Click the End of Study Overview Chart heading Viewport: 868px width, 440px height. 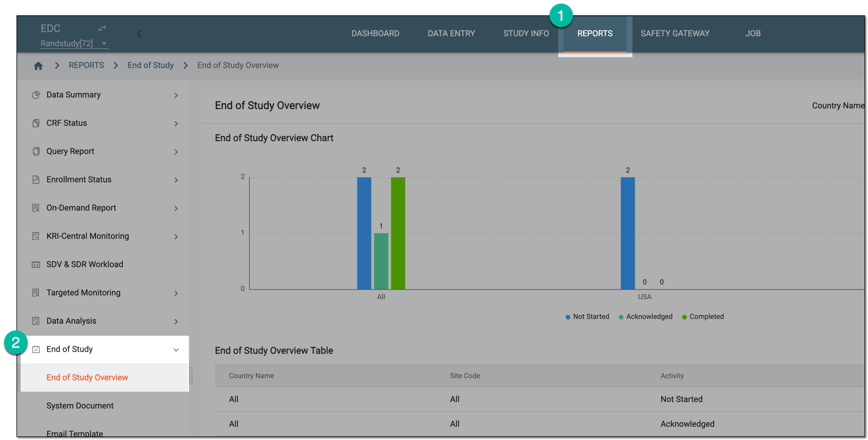pos(274,138)
